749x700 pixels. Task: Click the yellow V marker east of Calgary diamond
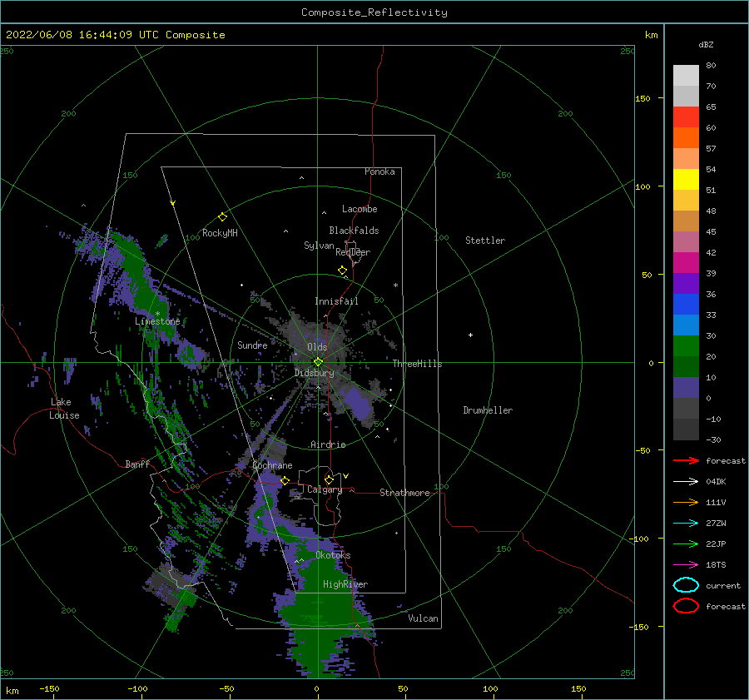(x=345, y=476)
